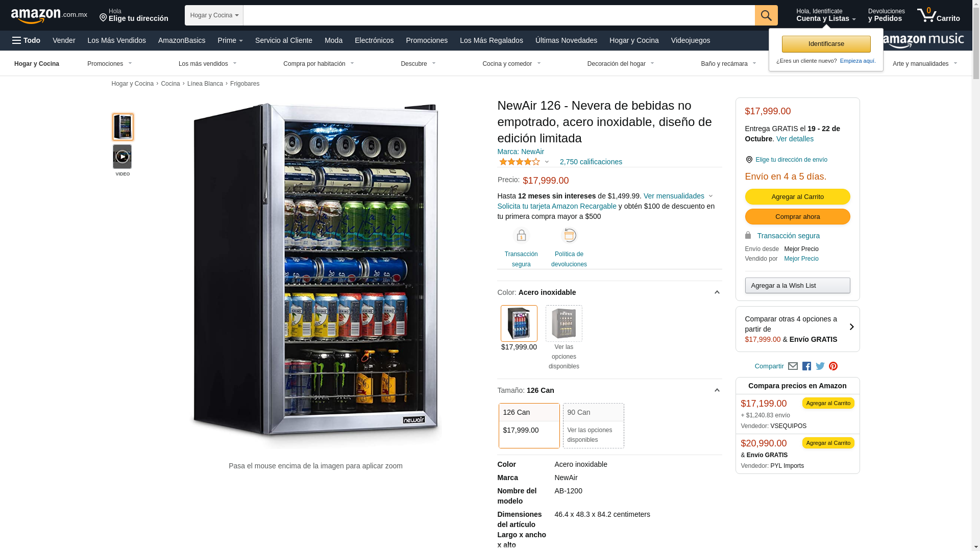Collapse the Tamaño section chevron
980x551 pixels.
(717, 390)
